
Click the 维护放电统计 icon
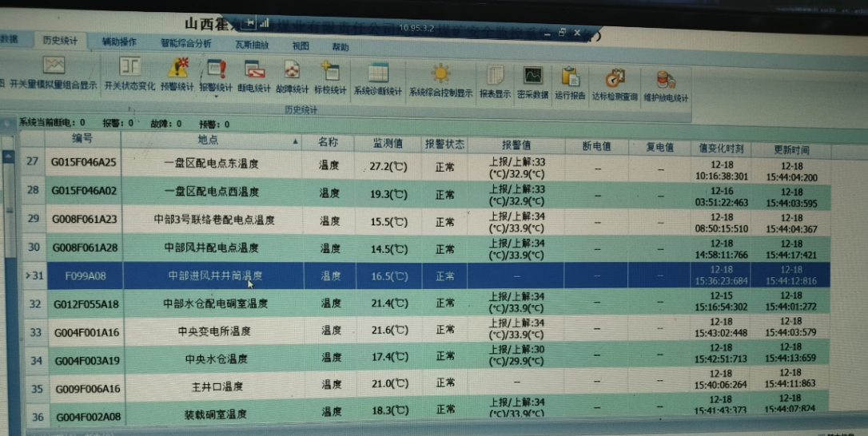pos(665,81)
